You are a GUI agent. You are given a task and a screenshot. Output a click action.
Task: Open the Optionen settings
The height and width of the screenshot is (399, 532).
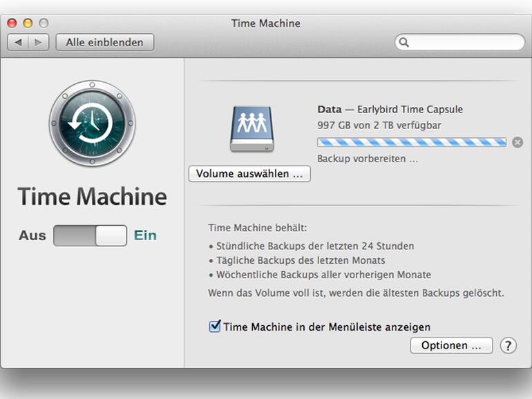pyautogui.click(x=451, y=345)
